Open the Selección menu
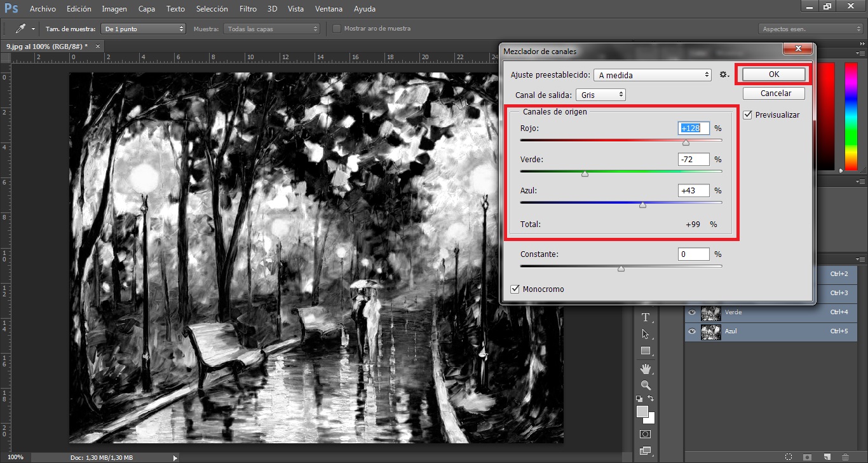868x463 pixels. (x=212, y=9)
